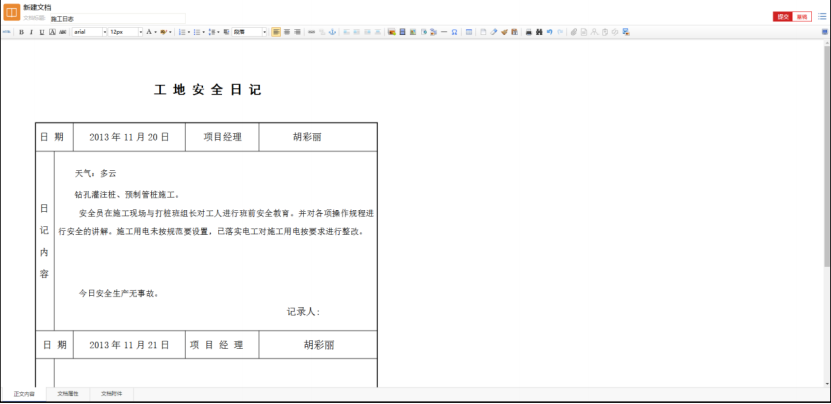Viewport: 831px width, 404px height.
Task: Insert a horizontal rule
Action: 444,32
